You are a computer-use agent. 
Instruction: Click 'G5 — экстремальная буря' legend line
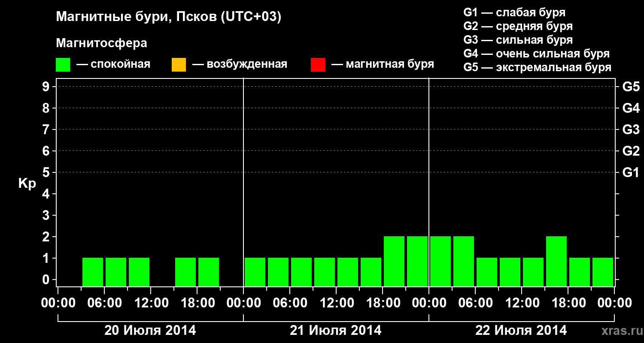pos(538,67)
